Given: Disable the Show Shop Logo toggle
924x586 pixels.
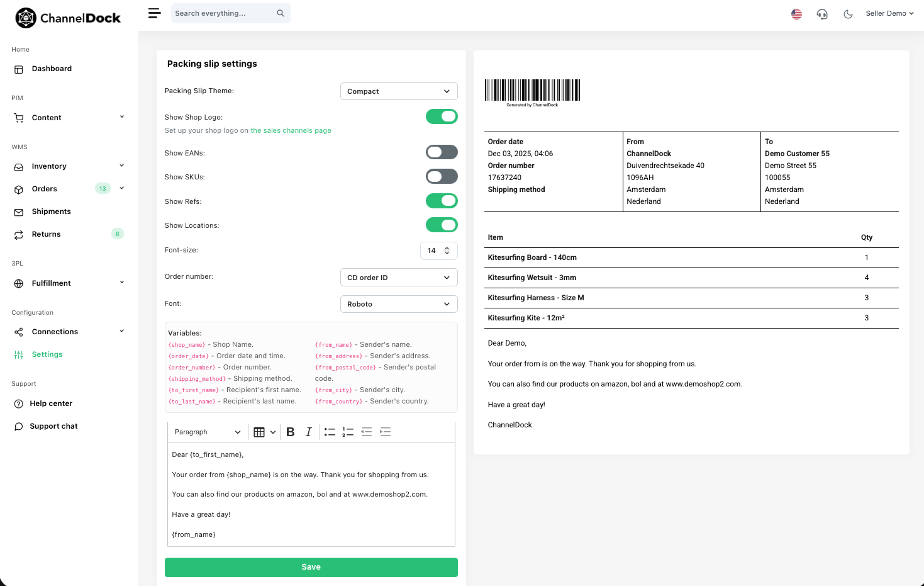Looking at the screenshot, I should click(x=442, y=116).
